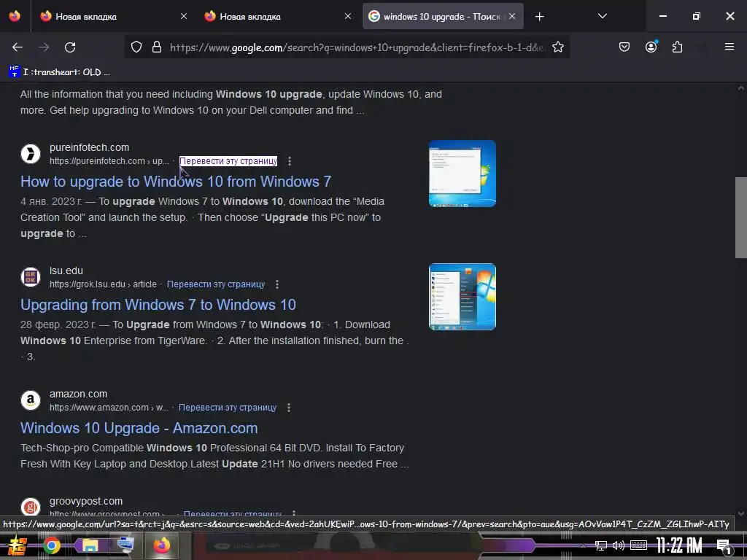Open the computer monitor icon in taskbar
Image resolution: width=747 pixels, height=560 pixels.
point(125,545)
